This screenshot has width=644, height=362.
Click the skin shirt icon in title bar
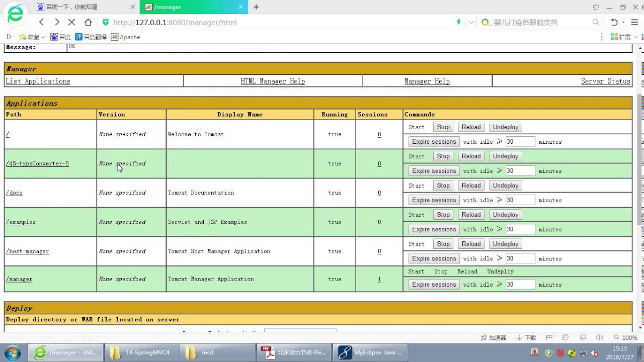coord(596,7)
